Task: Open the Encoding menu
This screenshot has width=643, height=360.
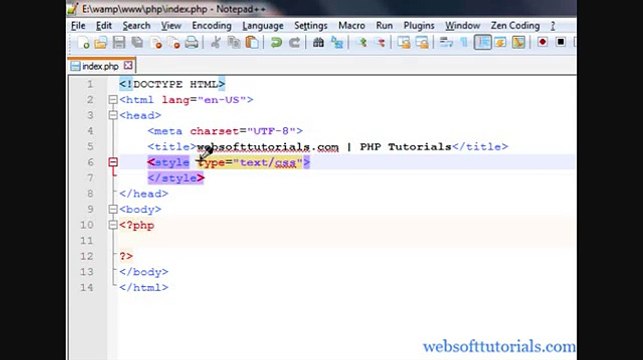Action: (212, 26)
